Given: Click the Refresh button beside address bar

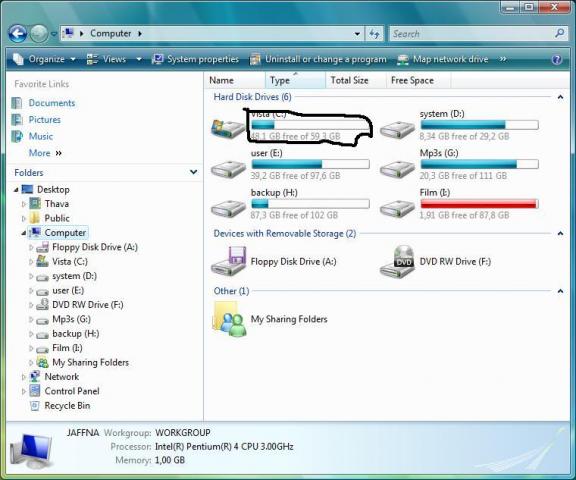Looking at the screenshot, I should pyautogui.click(x=374, y=34).
